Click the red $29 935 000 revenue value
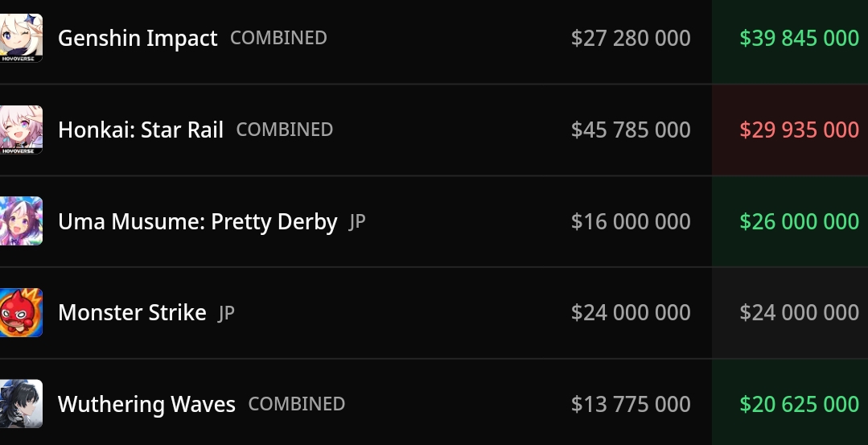Screen dimensions: 868x445 (x=800, y=130)
